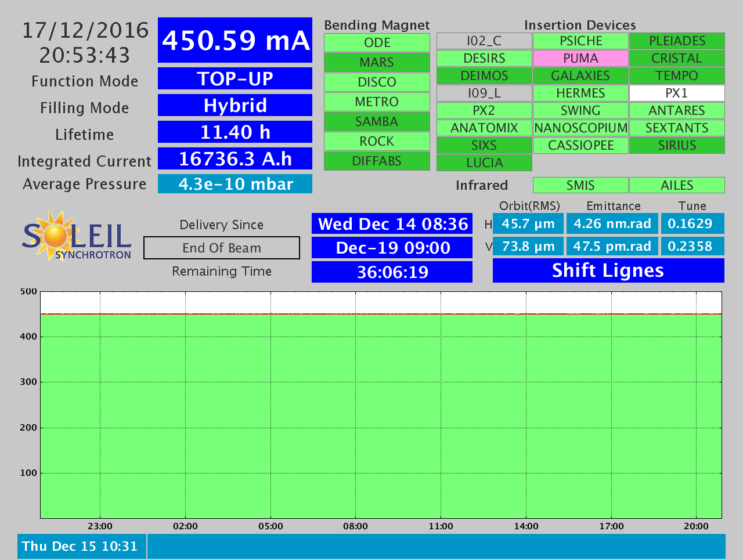This screenshot has height=560, width=743.
Task: Select the 11.40 h lifetime value
Action: click(235, 132)
